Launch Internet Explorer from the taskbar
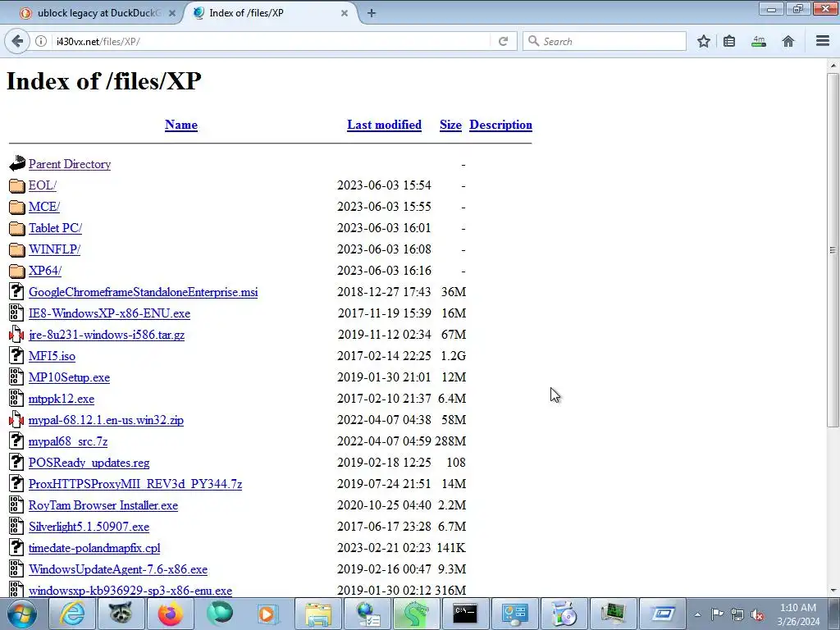Image resolution: width=840 pixels, height=630 pixels. click(x=71, y=614)
